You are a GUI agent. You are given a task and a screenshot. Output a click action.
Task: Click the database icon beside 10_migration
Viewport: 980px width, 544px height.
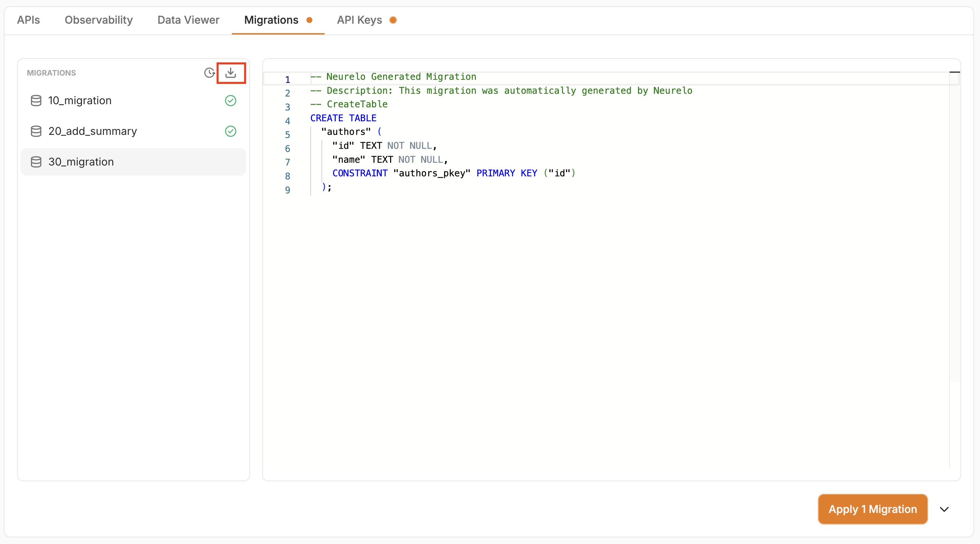coord(36,101)
